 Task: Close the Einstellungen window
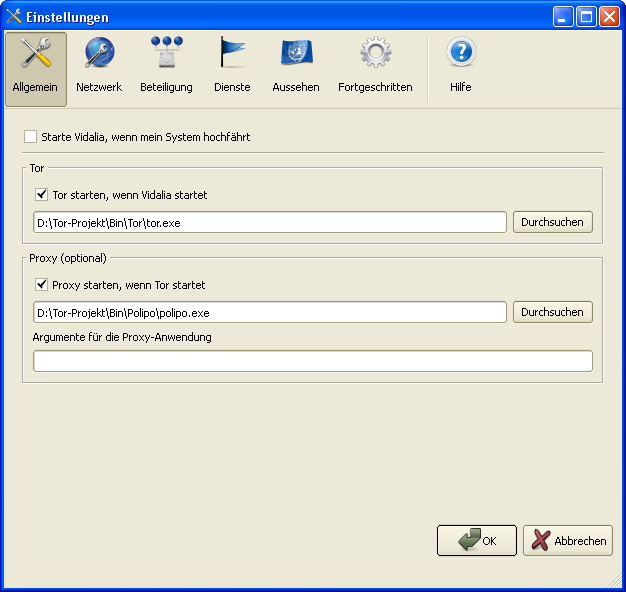(x=610, y=17)
